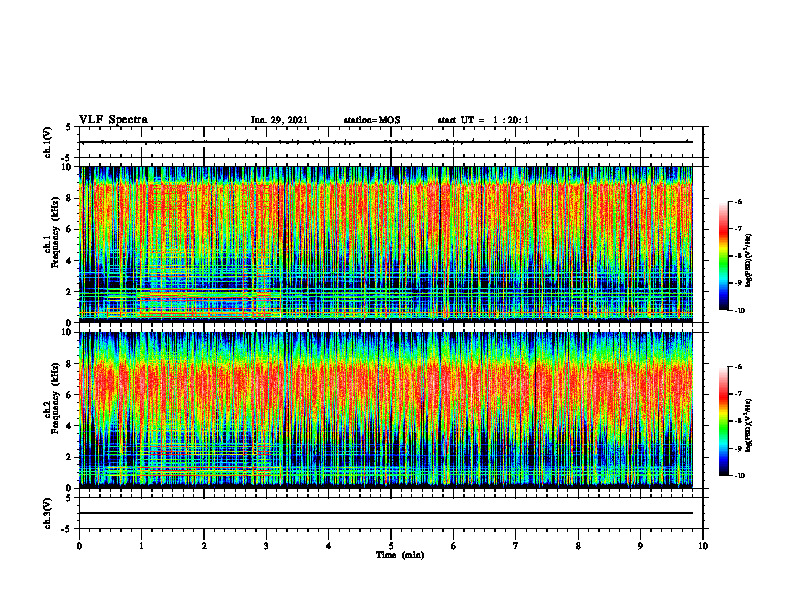Click the ch.2 spectrogram color bar
This screenshot has height=612, width=792.
pyautogui.click(x=723, y=421)
